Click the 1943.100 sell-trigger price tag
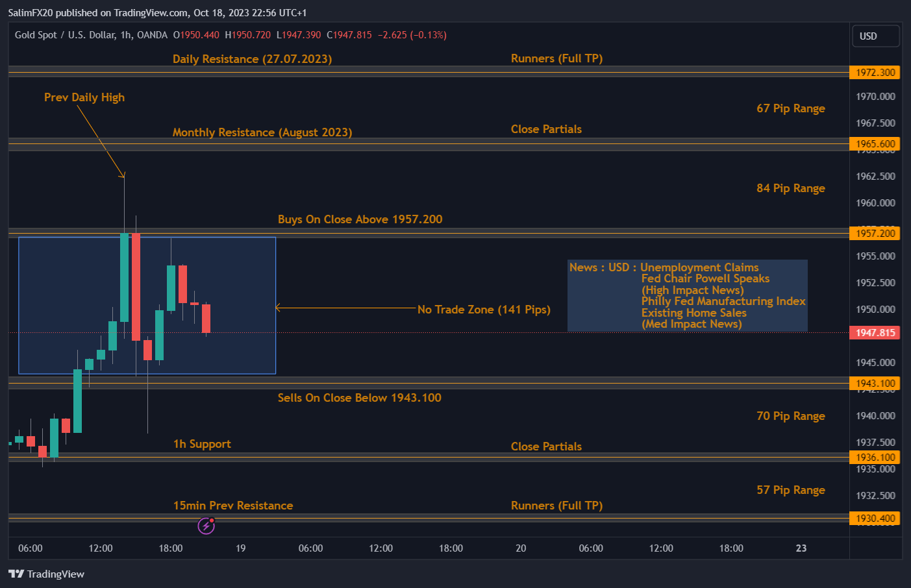 (875, 383)
